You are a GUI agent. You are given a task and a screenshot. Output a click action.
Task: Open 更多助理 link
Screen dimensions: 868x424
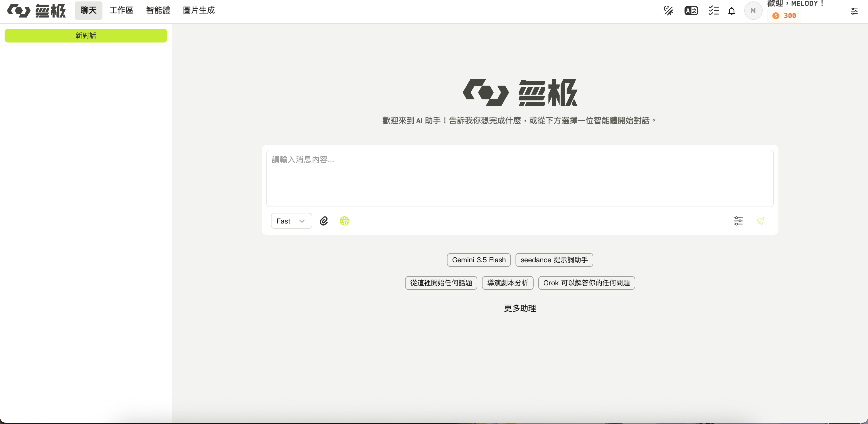tap(520, 308)
